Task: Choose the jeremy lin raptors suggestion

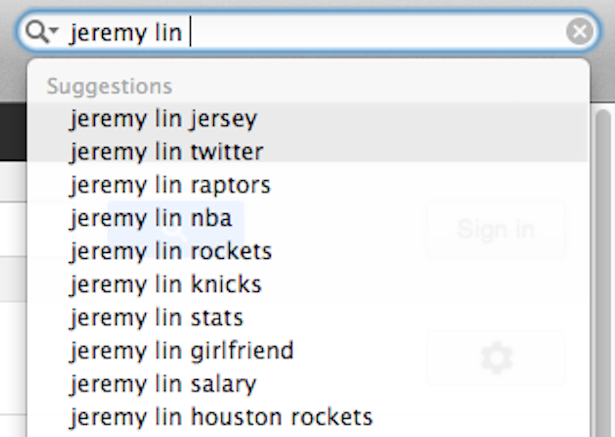Action: (308, 185)
